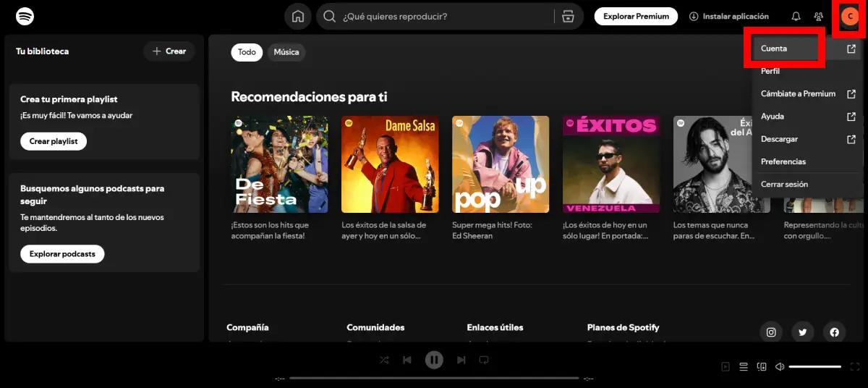868x388 pixels.
Task: Open Spotify's Twitter page icon
Action: pyautogui.click(x=803, y=332)
